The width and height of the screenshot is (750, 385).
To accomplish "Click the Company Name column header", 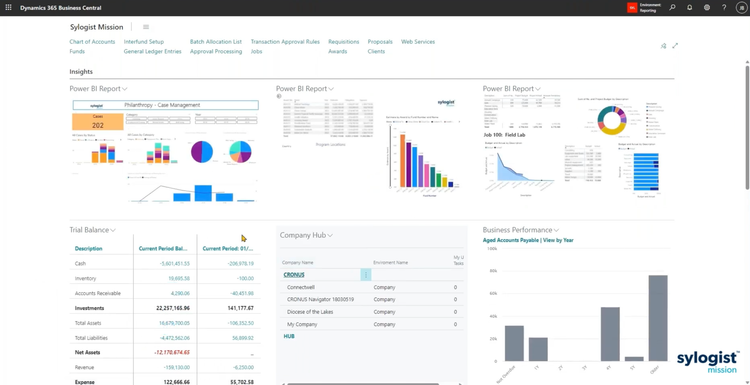I will point(298,263).
